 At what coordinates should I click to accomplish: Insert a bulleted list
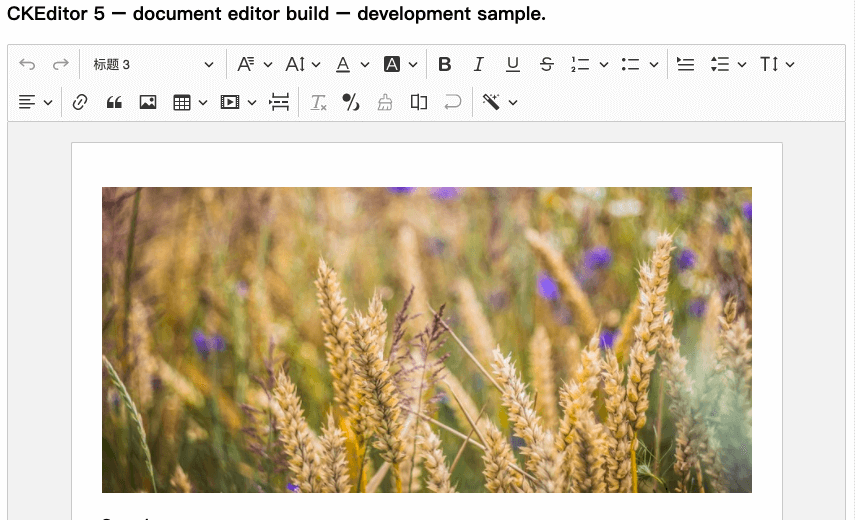[630, 64]
